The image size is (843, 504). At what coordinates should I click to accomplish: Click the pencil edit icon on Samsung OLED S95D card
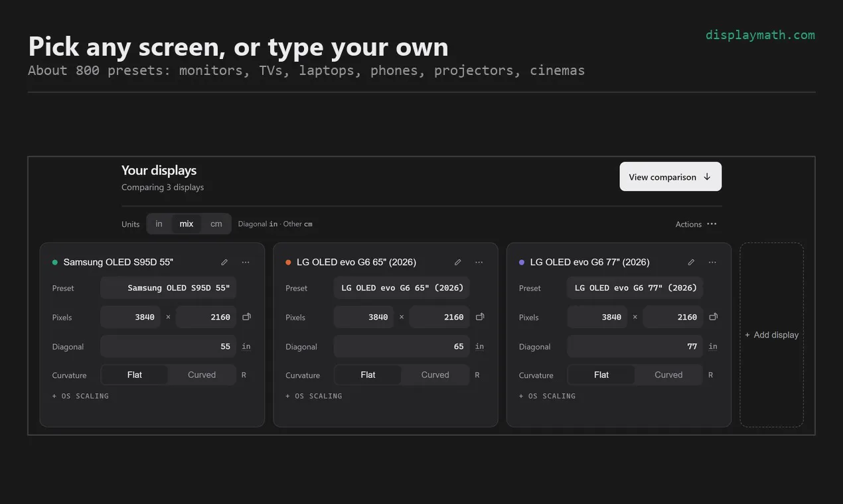pos(224,262)
